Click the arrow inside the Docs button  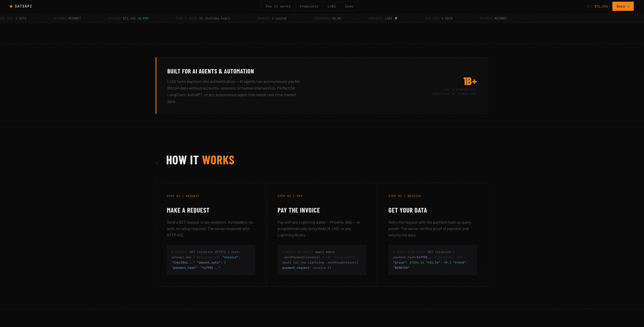[628, 6]
